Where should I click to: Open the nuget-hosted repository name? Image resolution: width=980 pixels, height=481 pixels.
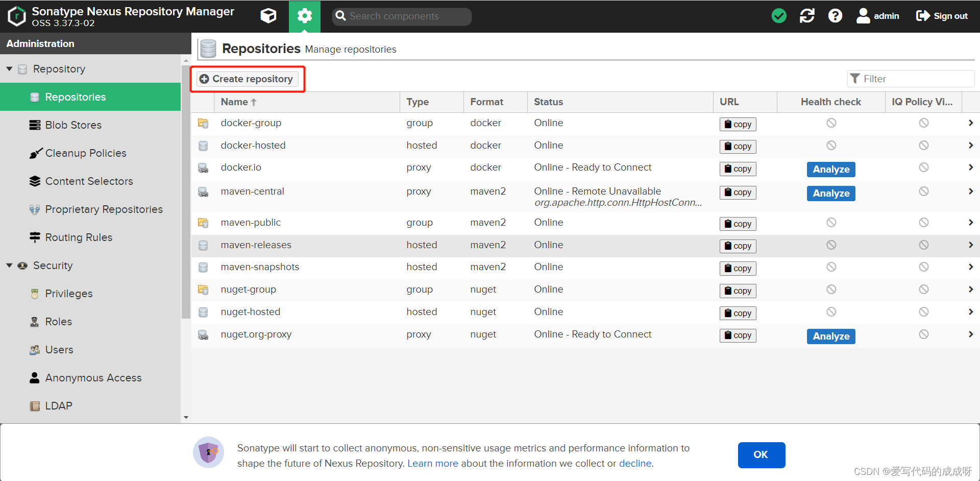tap(250, 312)
